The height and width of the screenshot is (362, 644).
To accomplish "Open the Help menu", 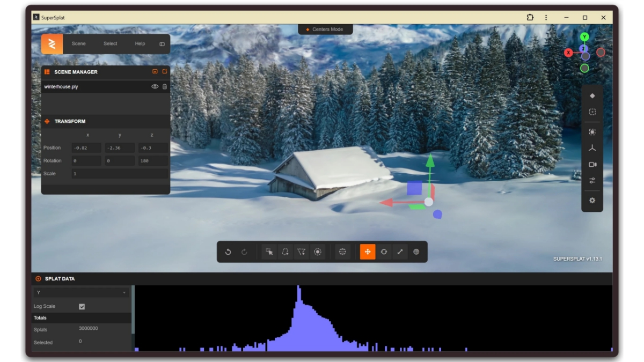I will [x=140, y=44].
